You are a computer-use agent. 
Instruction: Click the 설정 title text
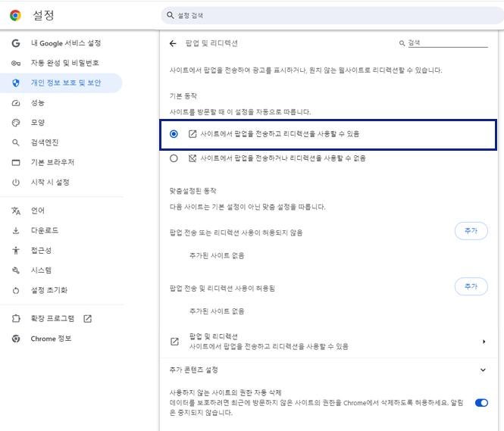pos(43,15)
